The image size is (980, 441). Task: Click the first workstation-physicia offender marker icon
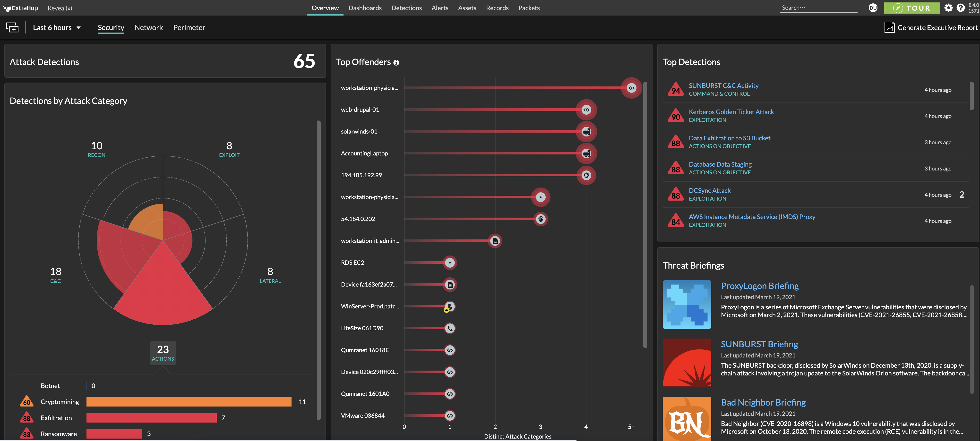(632, 88)
